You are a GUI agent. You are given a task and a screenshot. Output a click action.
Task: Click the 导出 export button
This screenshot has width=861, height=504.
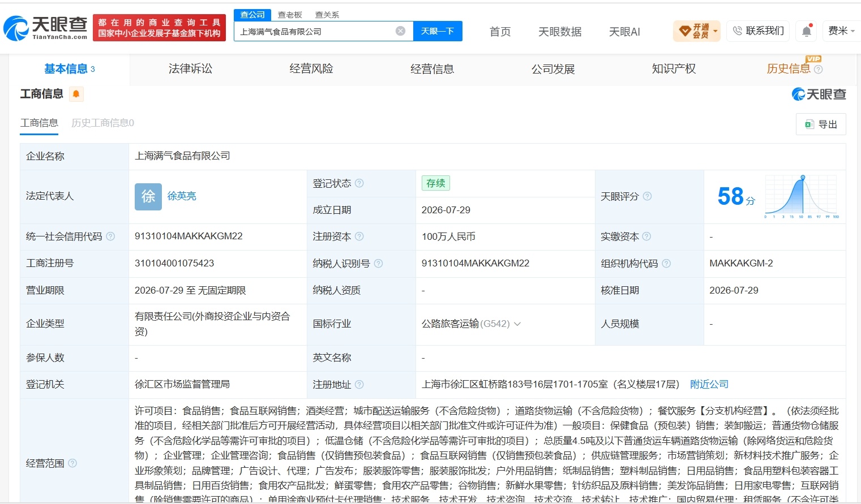(821, 124)
